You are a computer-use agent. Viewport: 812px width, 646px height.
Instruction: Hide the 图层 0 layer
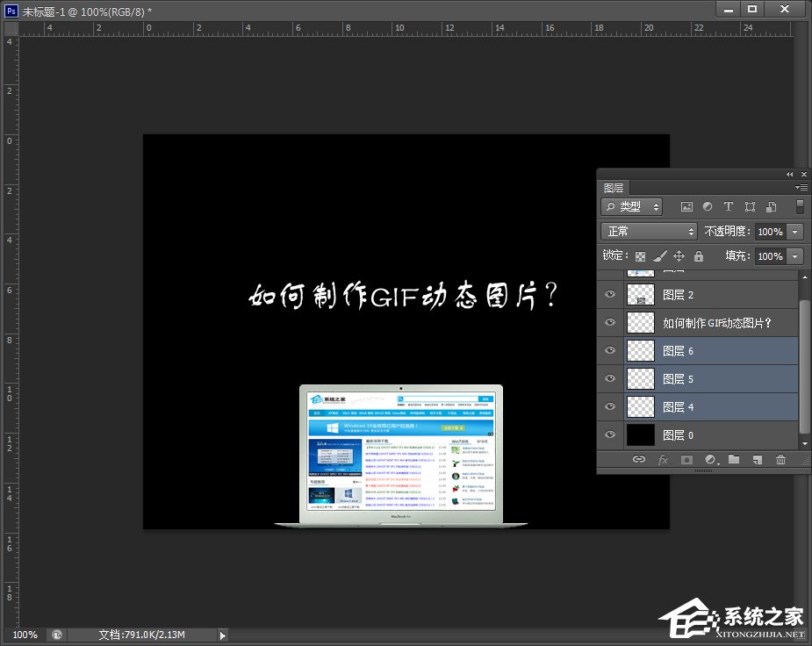[x=609, y=434]
